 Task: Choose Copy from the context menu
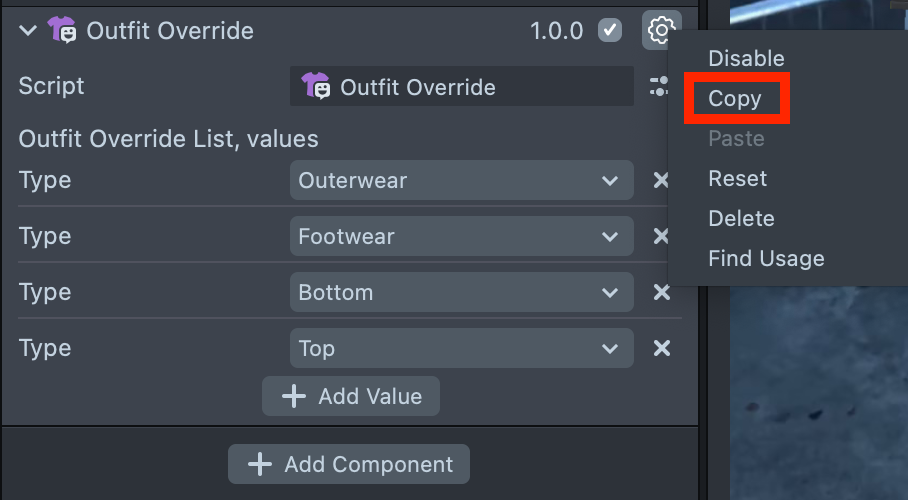pos(735,99)
